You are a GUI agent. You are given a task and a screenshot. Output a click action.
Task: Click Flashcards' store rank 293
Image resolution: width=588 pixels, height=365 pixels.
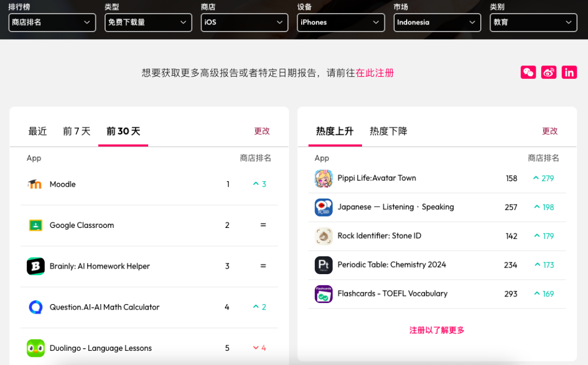pos(511,294)
